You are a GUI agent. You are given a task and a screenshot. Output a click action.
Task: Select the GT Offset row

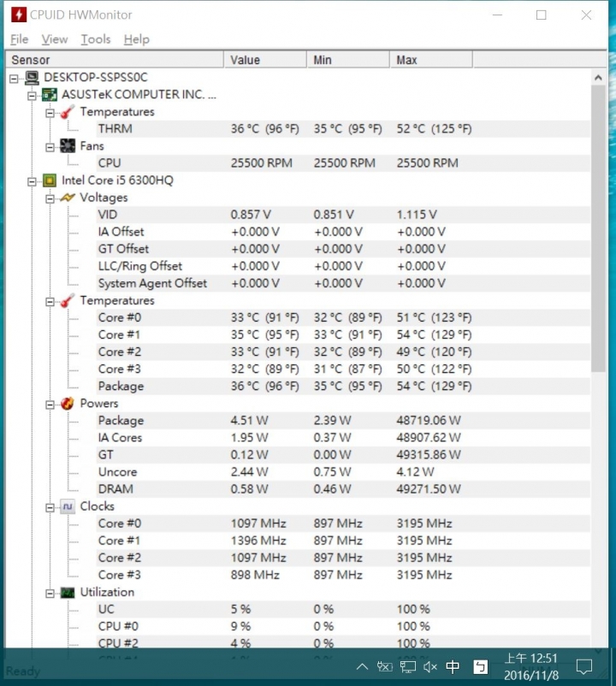342,249
